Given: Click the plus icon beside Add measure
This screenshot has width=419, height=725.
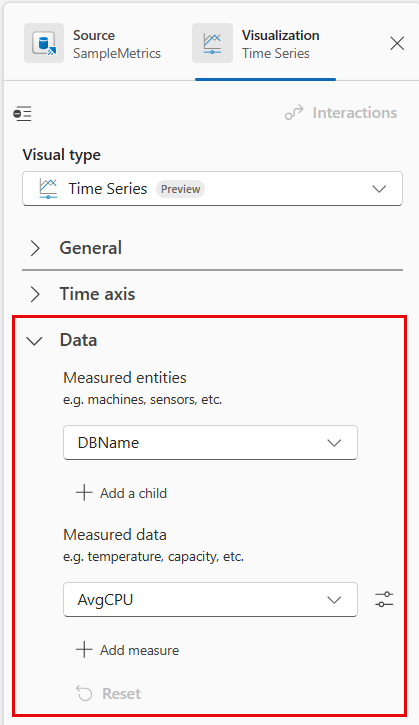Looking at the screenshot, I should [84, 650].
